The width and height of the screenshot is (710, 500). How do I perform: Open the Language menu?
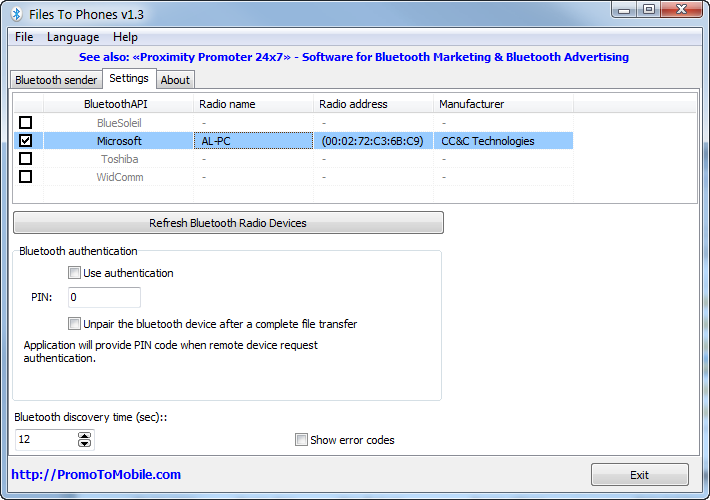coord(73,37)
